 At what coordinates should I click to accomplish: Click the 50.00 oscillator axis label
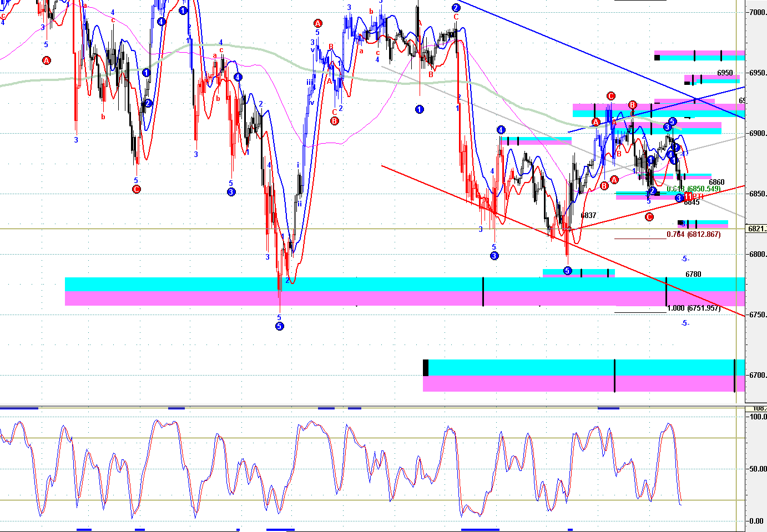tap(758, 469)
